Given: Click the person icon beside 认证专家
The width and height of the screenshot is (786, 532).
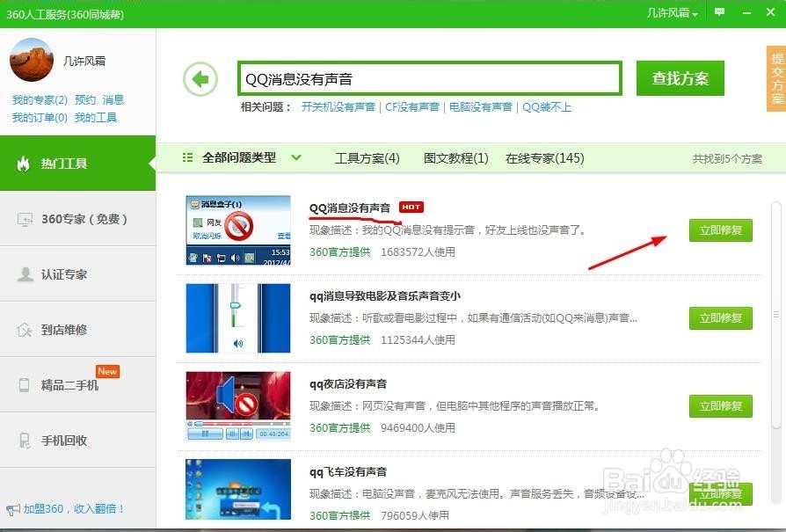Looking at the screenshot, I should 25,274.
